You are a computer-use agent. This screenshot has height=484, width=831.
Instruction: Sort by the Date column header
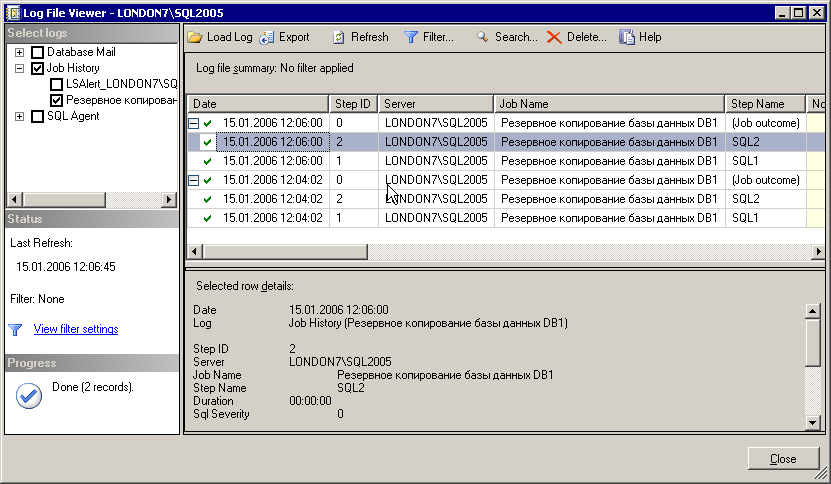tap(258, 104)
